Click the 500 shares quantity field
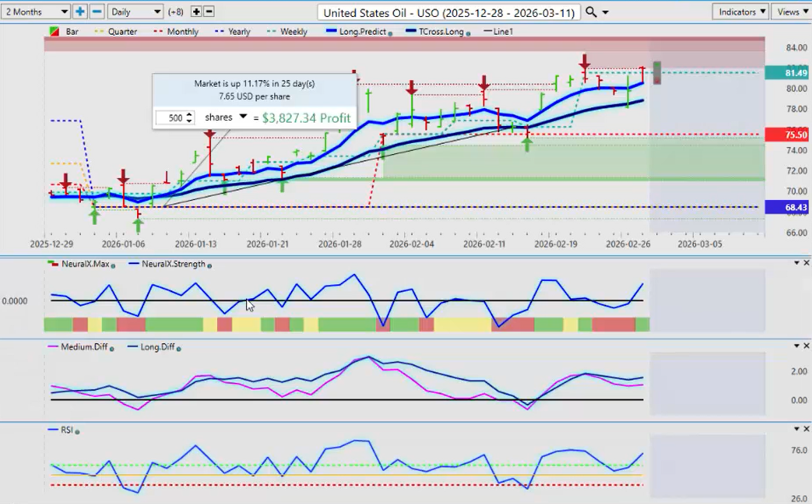 (x=174, y=117)
